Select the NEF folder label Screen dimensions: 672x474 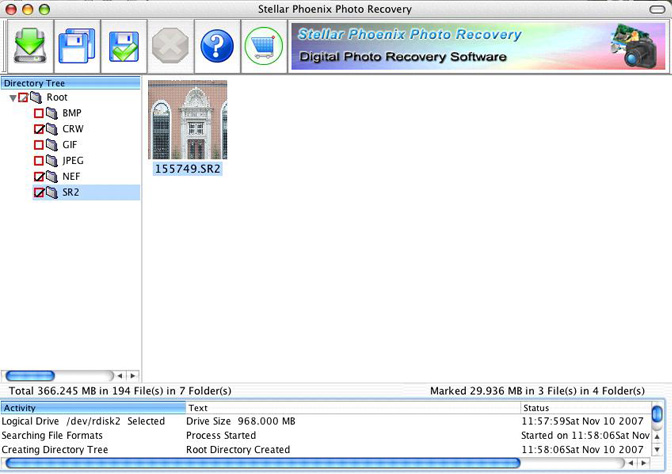coord(71,177)
